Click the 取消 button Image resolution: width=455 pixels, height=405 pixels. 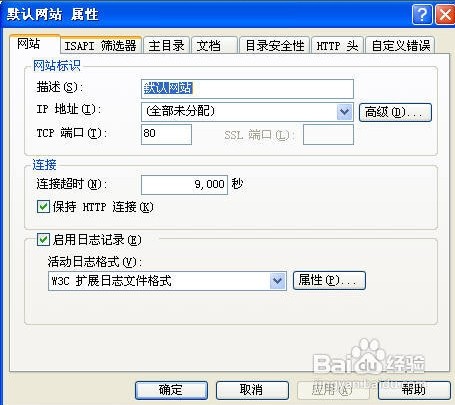pyautogui.click(x=252, y=390)
